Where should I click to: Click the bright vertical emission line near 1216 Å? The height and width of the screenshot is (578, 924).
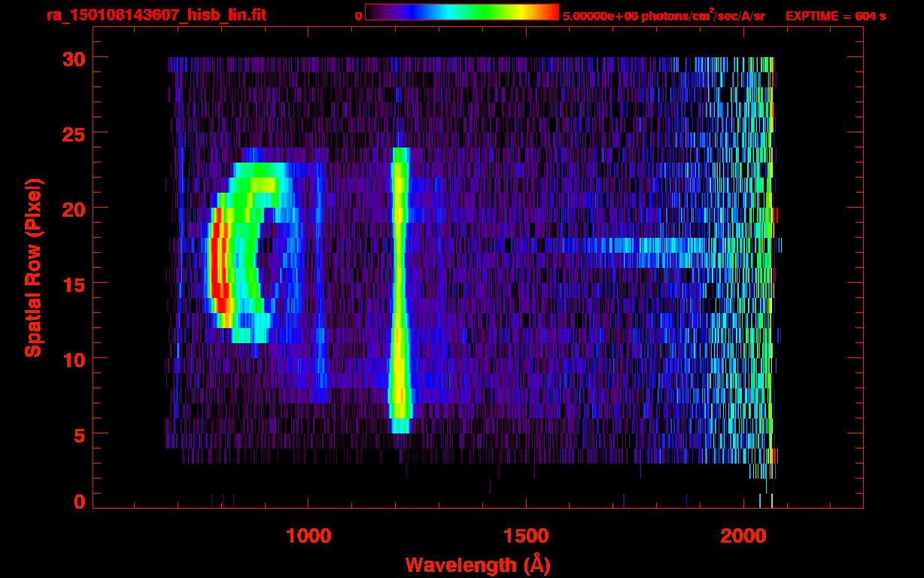(x=400, y=291)
